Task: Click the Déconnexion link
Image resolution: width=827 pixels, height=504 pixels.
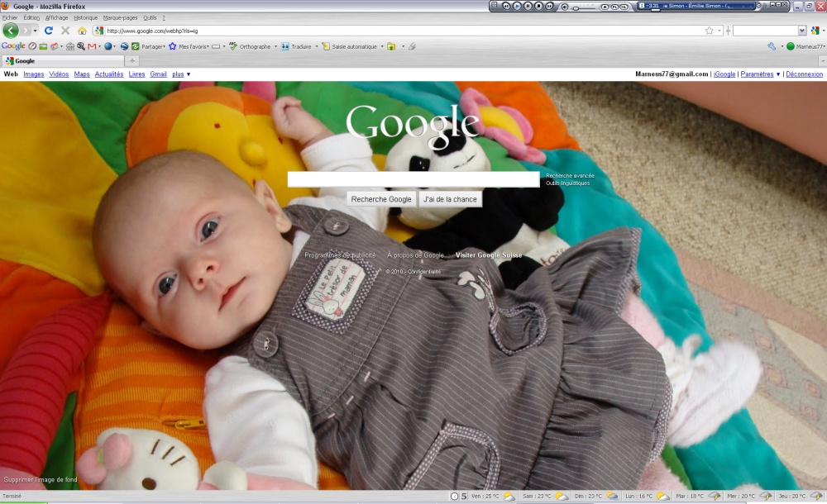Action: pos(805,74)
